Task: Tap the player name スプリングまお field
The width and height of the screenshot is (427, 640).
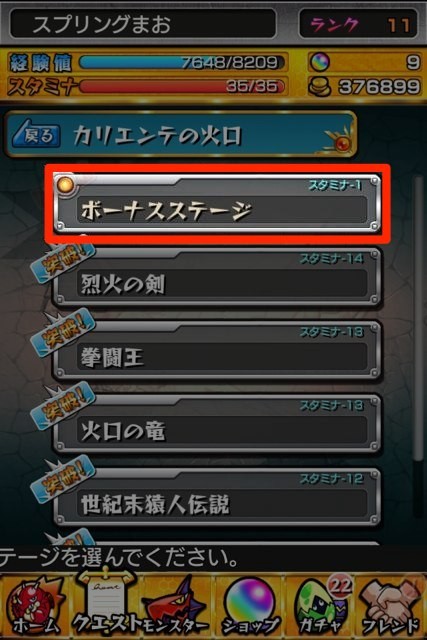Action: (143, 24)
